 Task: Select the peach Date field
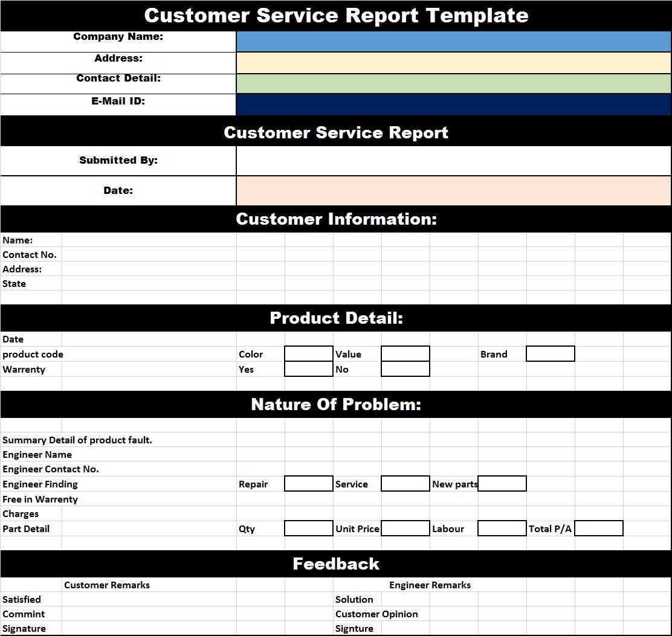[453, 191]
